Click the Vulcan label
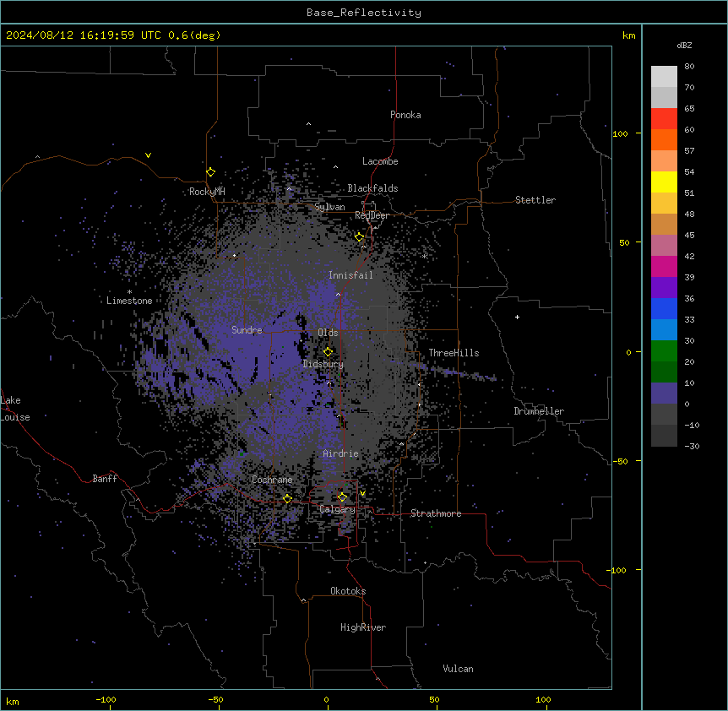This screenshot has width=728, height=711. click(x=459, y=669)
